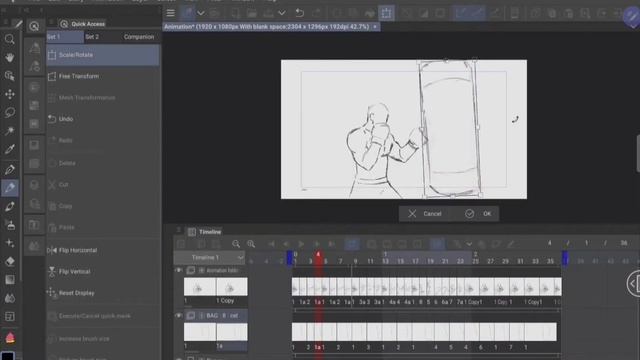The image size is (640, 360).
Task: Click the right-middle transform handle on the canvas
Action: coord(478,127)
